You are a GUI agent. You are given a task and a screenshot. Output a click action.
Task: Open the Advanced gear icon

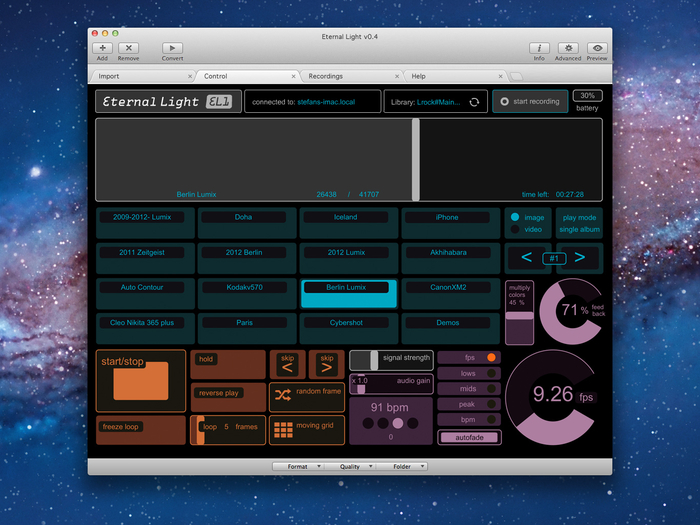568,48
